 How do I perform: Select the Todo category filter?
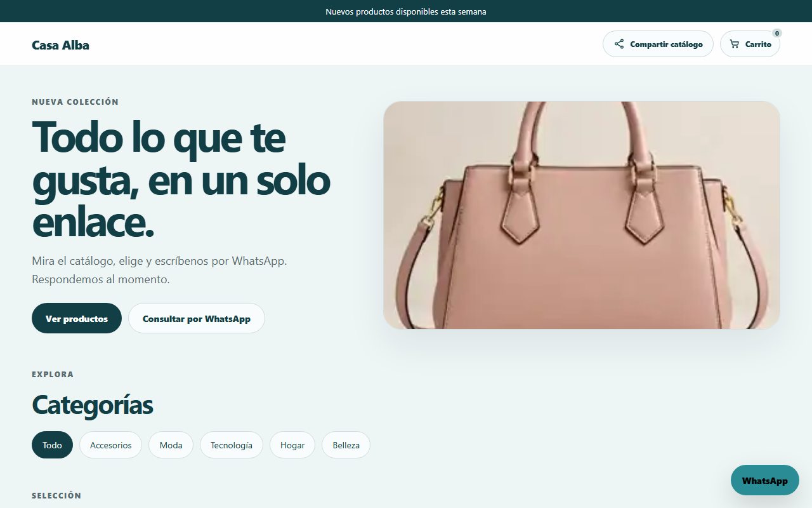(52, 445)
